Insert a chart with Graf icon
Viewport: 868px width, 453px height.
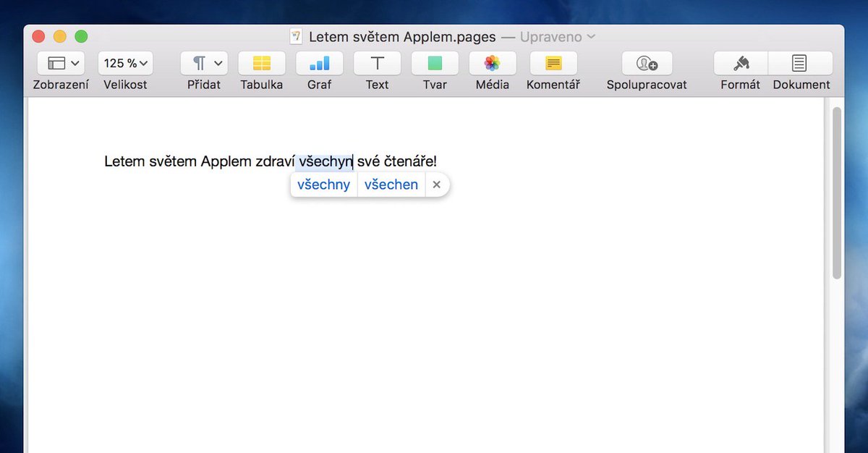point(319,64)
